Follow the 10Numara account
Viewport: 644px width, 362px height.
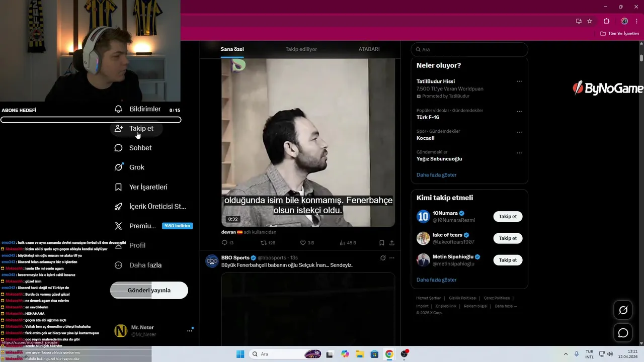coord(508,217)
